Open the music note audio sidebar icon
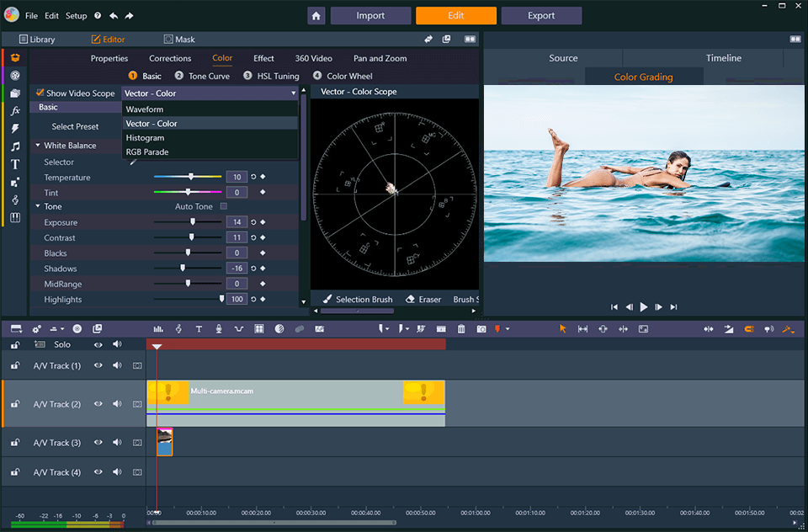The height and width of the screenshot is (532, 808). coord(15,146)
